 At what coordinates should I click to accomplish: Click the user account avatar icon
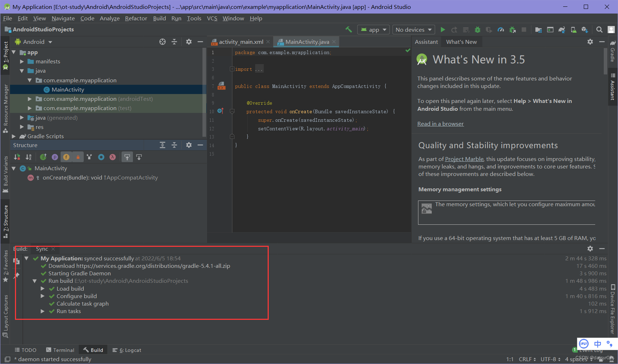(x=611, y=30)
